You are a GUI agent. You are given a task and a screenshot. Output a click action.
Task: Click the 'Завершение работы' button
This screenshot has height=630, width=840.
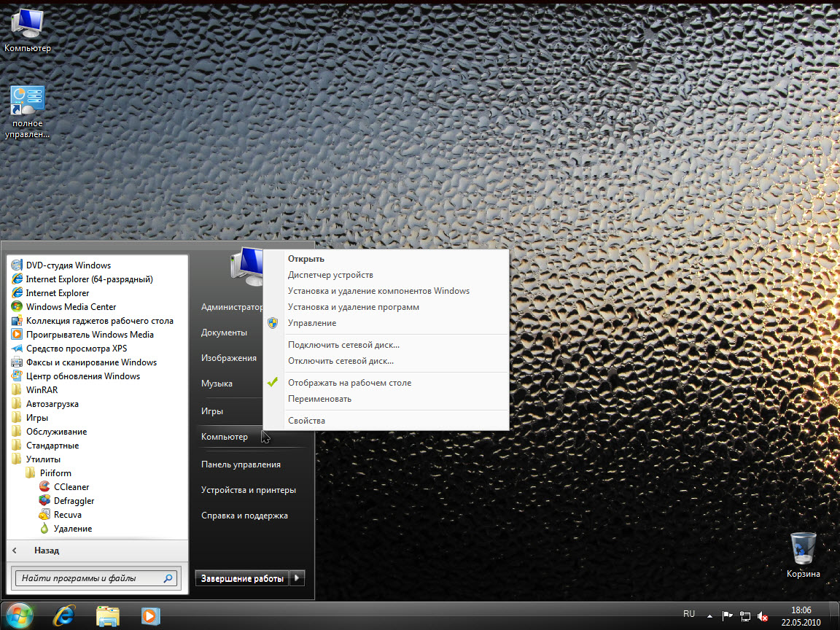click(241, 578)
